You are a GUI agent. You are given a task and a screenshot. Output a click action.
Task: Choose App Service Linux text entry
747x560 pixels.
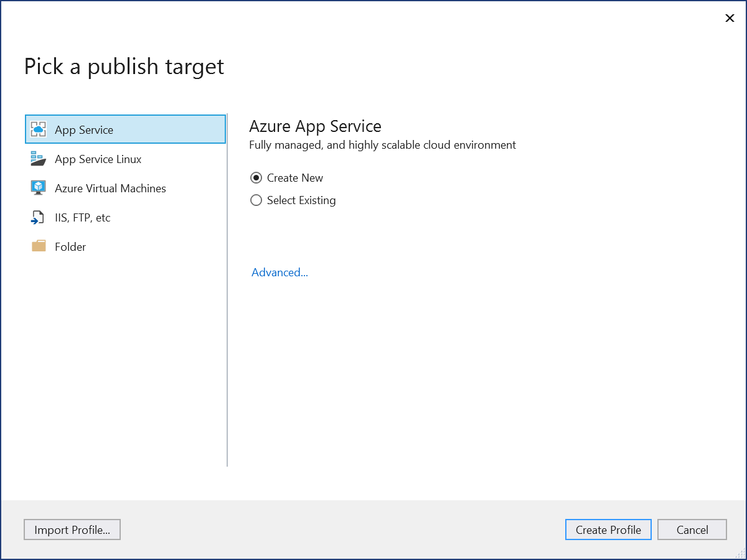[98, 159]
